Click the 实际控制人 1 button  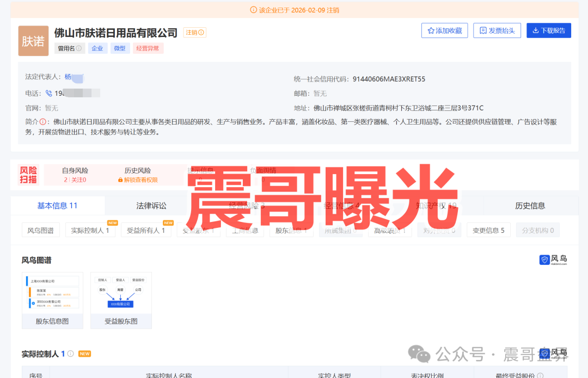pyautogui.click(x=90, y=230)
